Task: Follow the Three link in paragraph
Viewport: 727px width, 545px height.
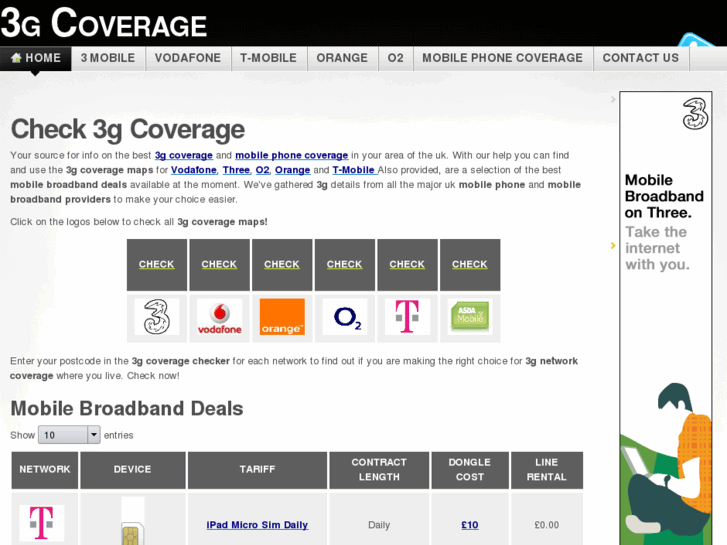Action: tap(236, 170)
